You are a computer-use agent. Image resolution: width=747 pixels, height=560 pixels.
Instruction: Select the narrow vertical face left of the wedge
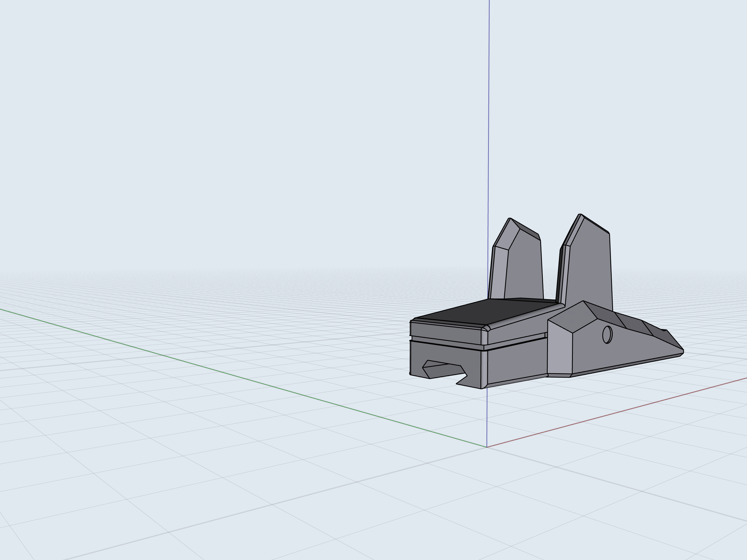(x=560, y=351)
